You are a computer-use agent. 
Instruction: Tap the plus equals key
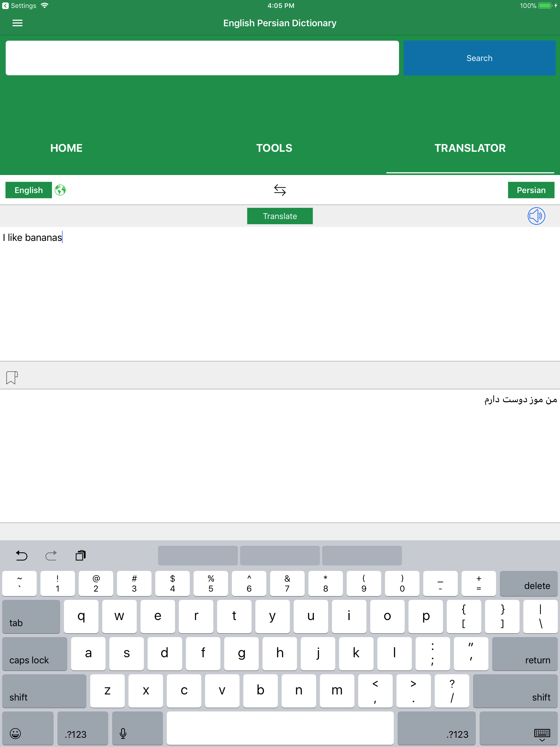pyautogui.click(x=479, y=583)
